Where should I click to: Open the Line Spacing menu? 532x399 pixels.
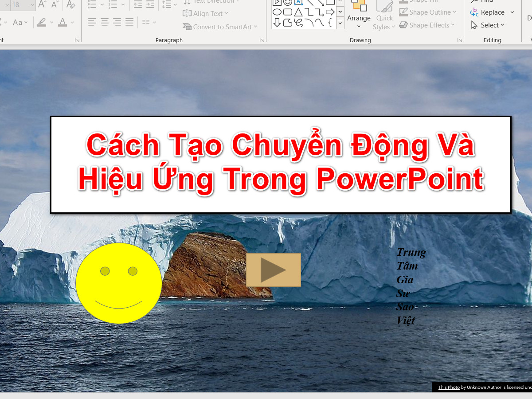tap(170, 5)
